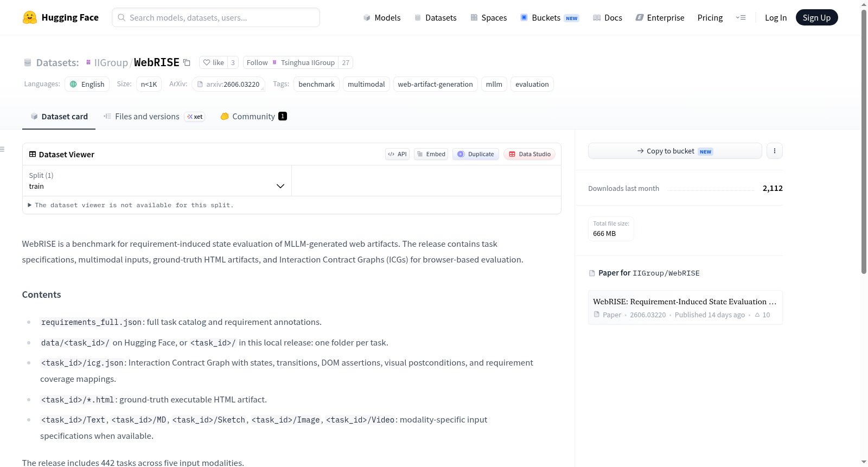Image resolution: width=868 pixels, height=467 pixels.
Task: Click the Contents heading
Action: click(42, 295)
